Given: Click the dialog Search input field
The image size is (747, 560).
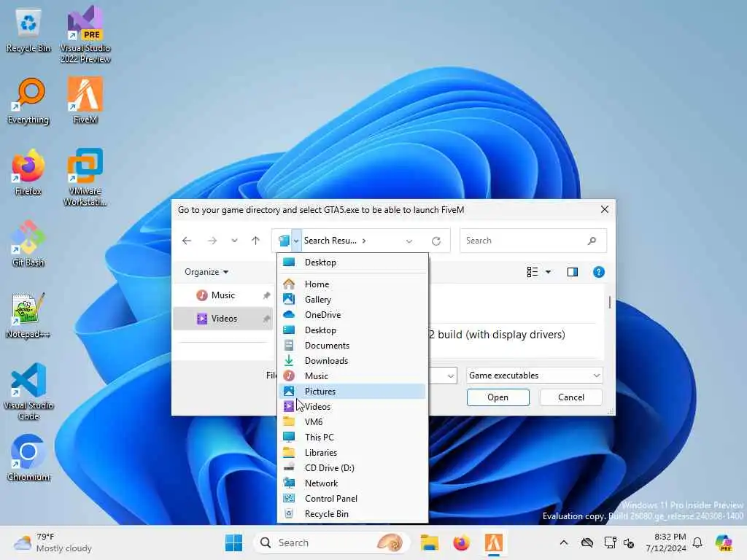Looking at the screenshot, I should 533,241.
